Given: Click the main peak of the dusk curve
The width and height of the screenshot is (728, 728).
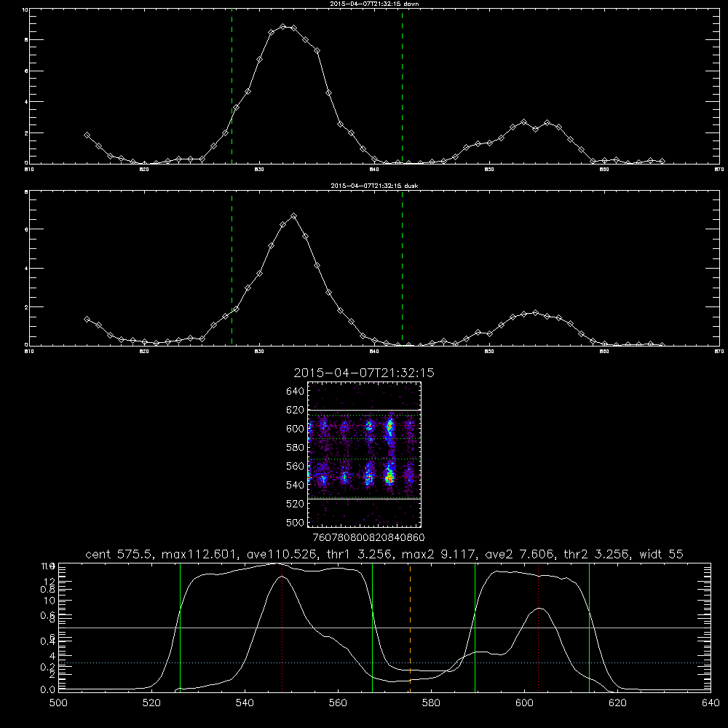Looking at the screenshot, I should pos(293,216).
